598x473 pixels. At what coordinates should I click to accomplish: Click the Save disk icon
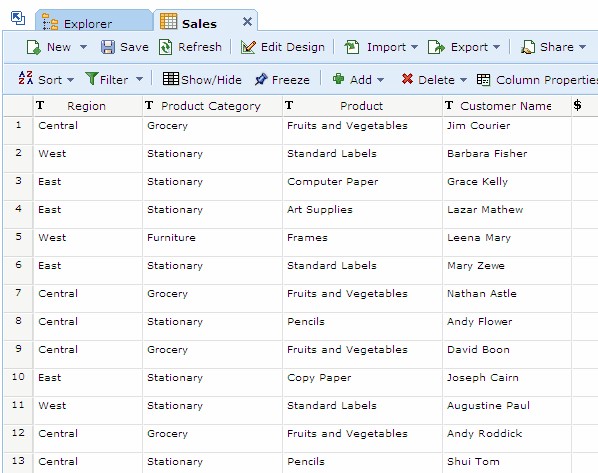(x=108, y=47)
